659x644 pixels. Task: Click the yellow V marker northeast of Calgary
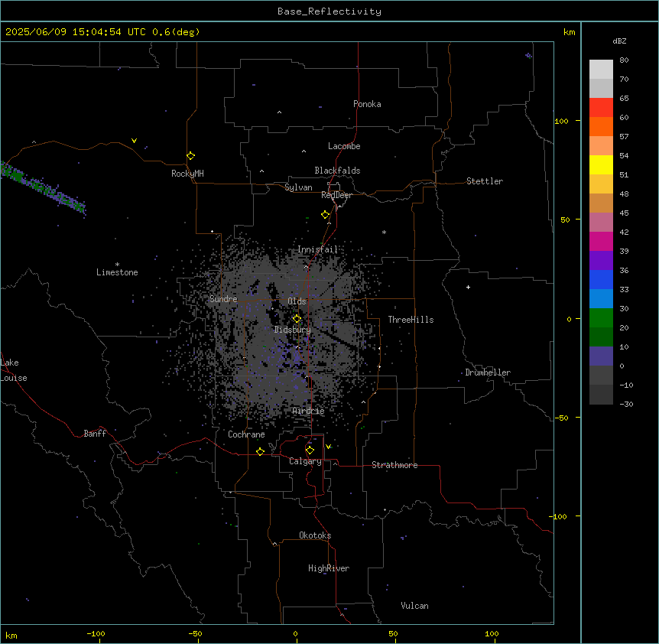[x=328, y=447]
